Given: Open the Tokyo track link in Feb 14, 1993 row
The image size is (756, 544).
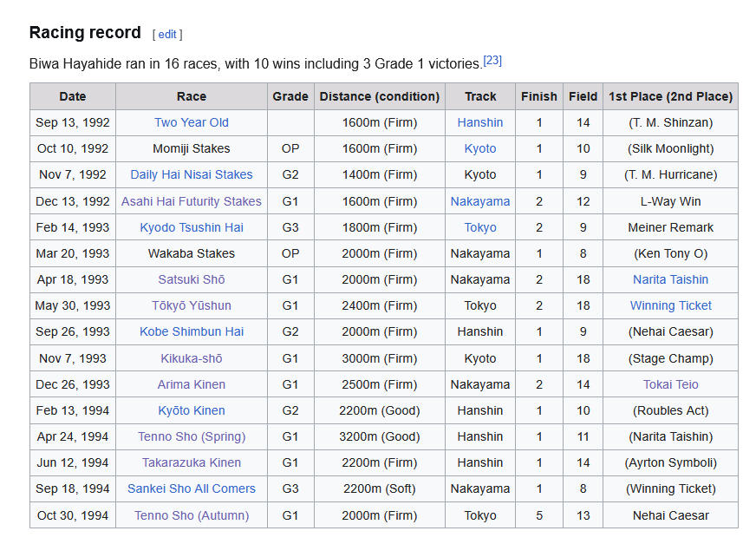Looking at the screenshot, I should [480, 227].
